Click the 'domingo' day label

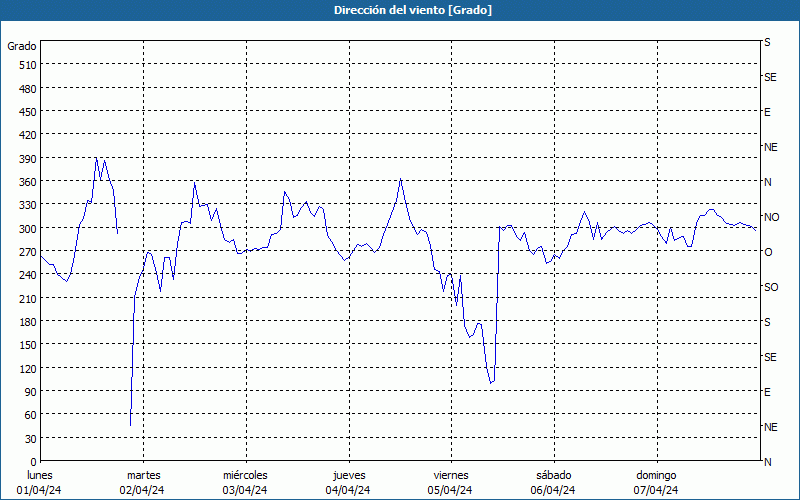pos(656,476)
